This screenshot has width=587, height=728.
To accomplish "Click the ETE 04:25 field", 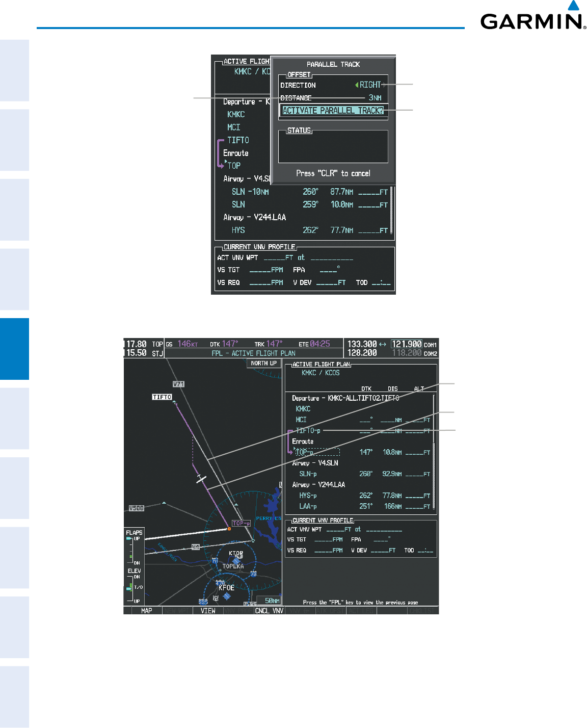I will tap(314, 344).
